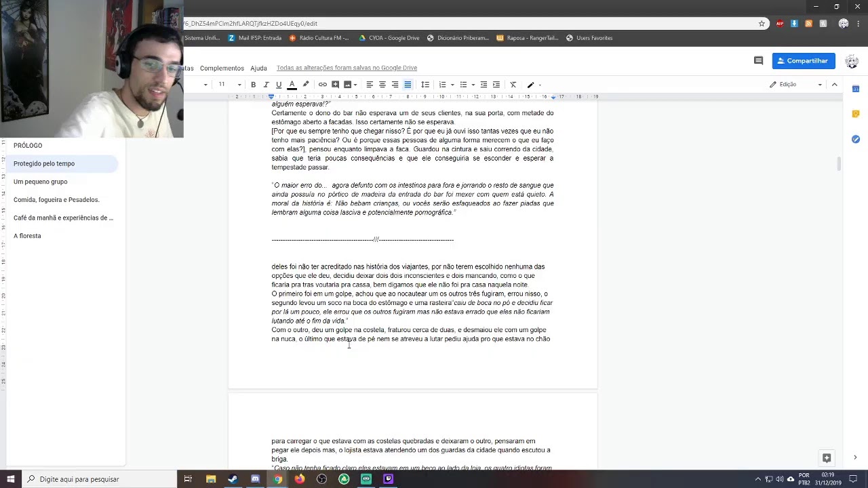The image size is (868, 488).
Task: Open Twitch from the taskbar
Action: click(x=389, y=479)
